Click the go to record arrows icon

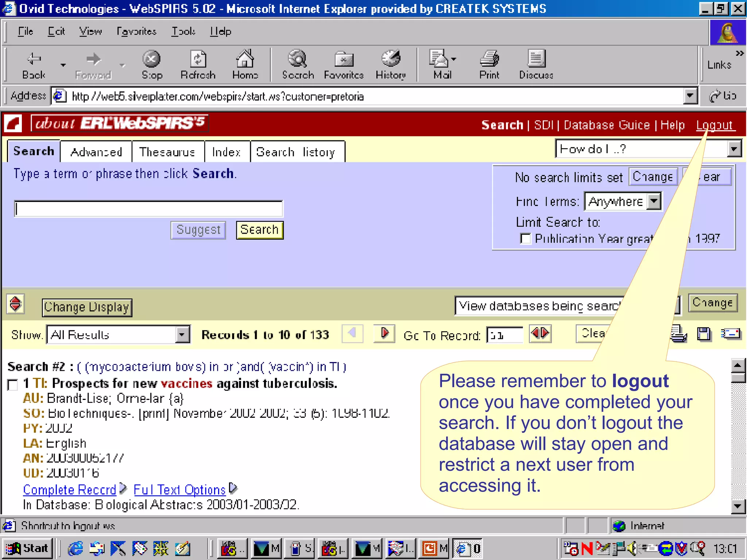tap(540, 333)
